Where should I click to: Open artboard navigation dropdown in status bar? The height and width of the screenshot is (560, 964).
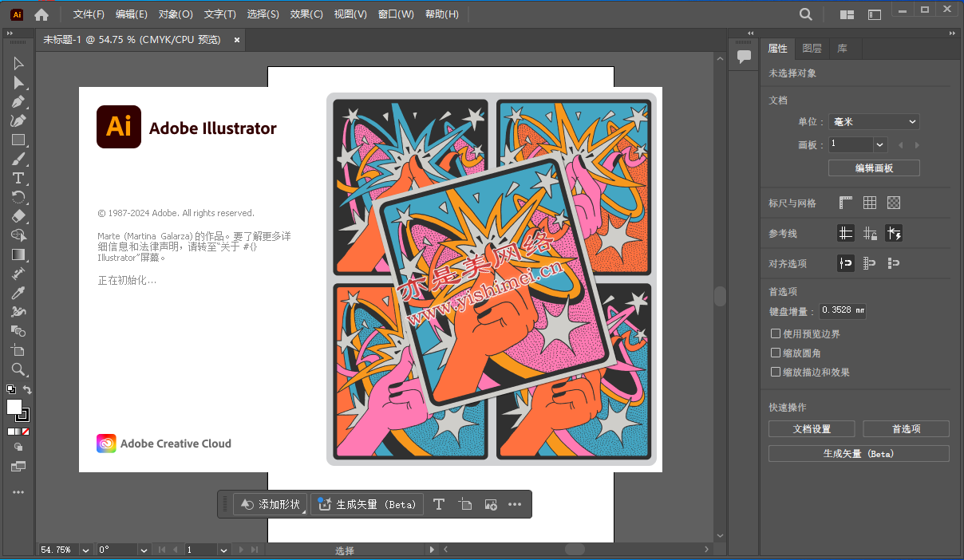[224, 550]
